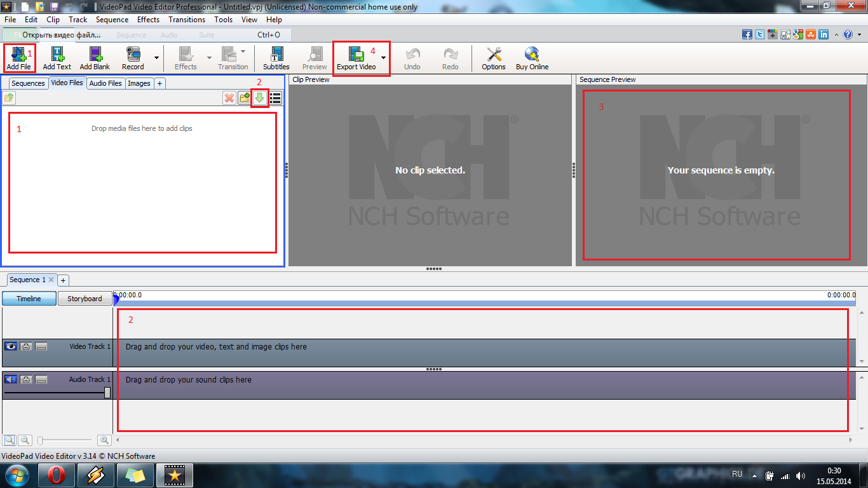Click the new folder icon in media bin
The image size is (868, 488).
(x=245, y=98)
